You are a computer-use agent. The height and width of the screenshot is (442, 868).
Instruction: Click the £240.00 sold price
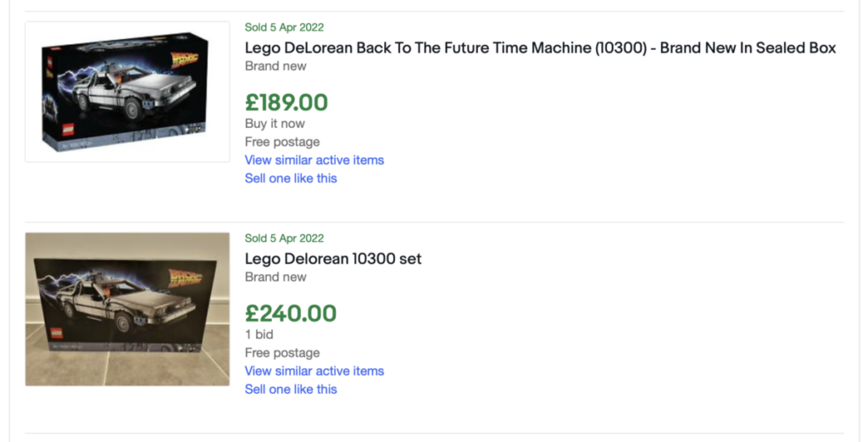click(291, 314)
